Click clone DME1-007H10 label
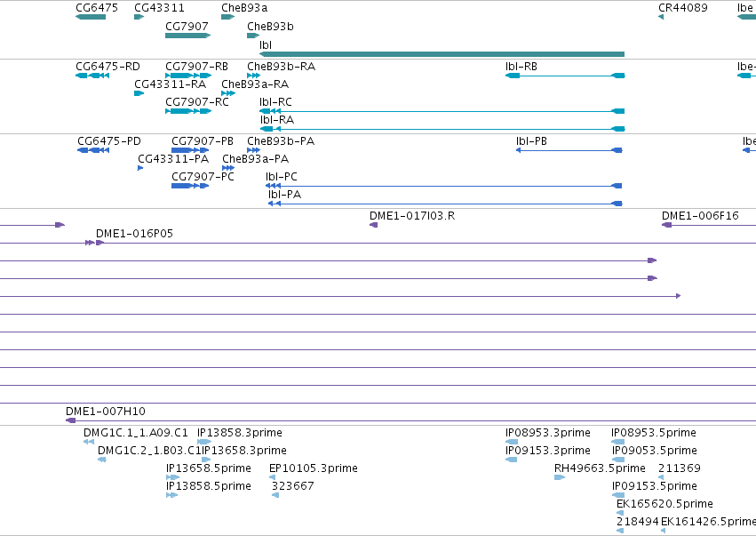 coord(106,411)
